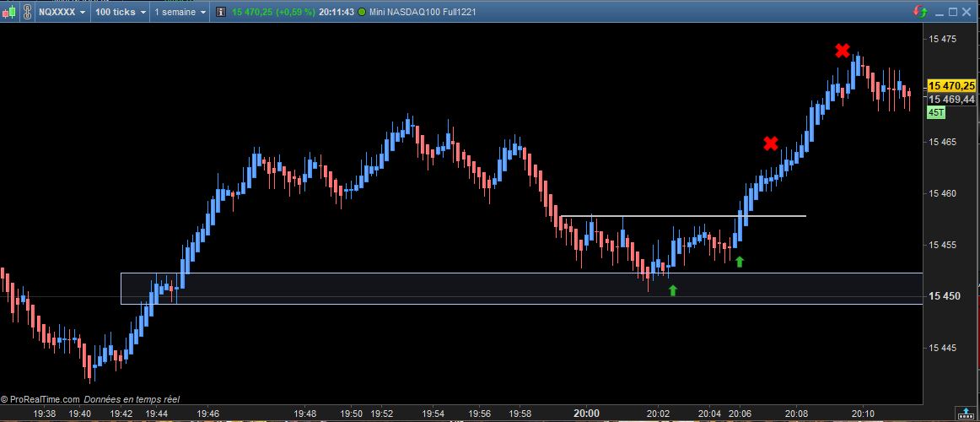Close the chart window
The height and width of the screenshot is (422, 980).
967,12
